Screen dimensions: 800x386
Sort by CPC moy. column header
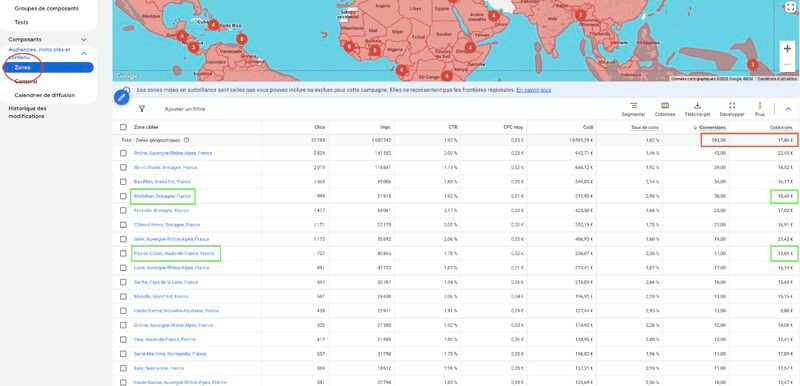coord(514,127)
